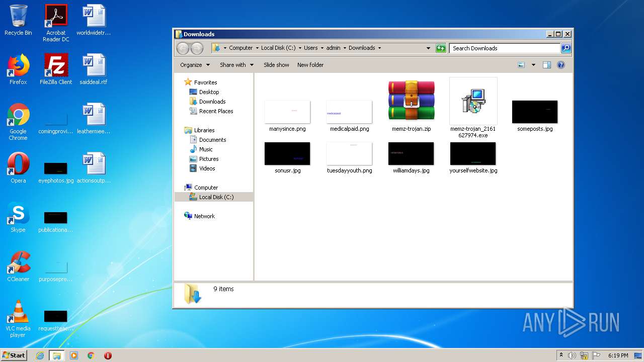Click the Forward navigation button in Explorer
Screen dimensions: 644x362
pyautogui.click(x=197, y=48)
